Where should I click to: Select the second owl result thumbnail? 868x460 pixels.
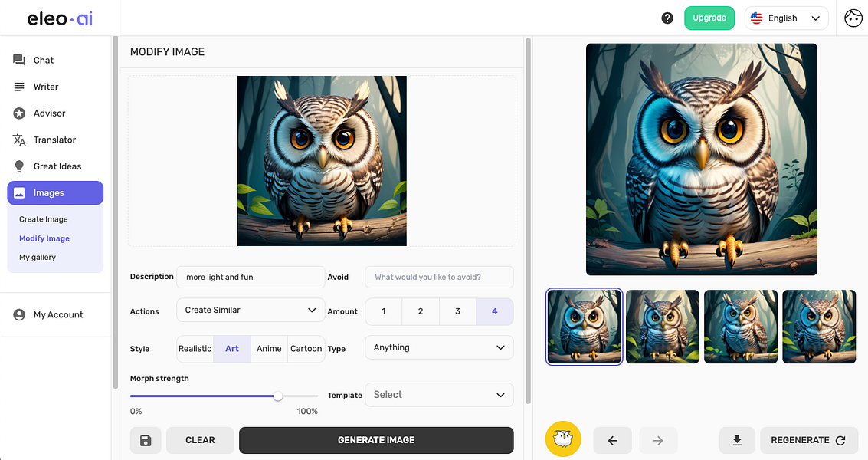point(663,327)
